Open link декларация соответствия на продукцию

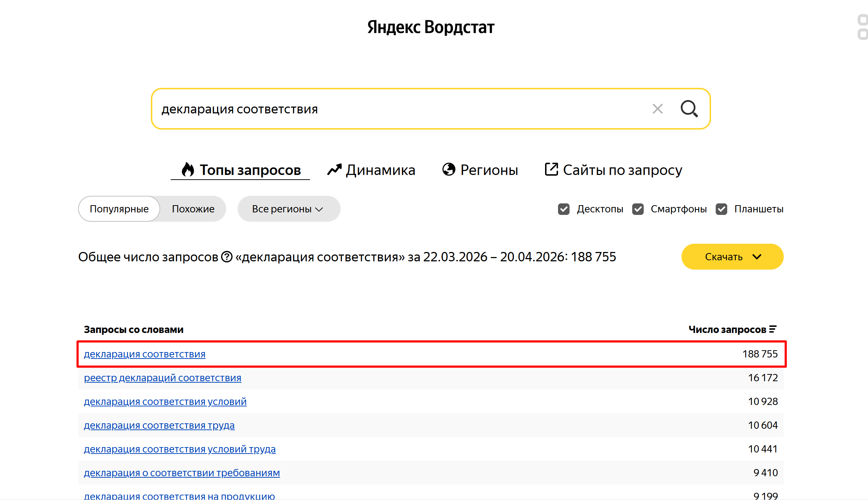pyautogui.click(x=179, y=496)
